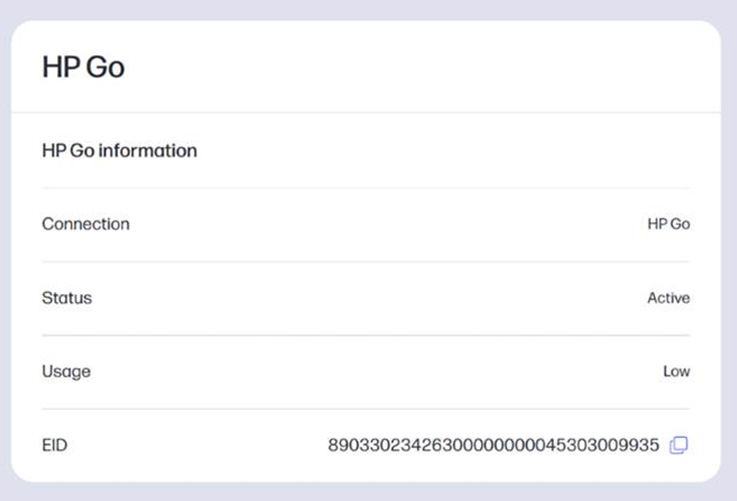The image size is (737, 501).
Task: Click empty header space right of title
Action: [420, 68]
